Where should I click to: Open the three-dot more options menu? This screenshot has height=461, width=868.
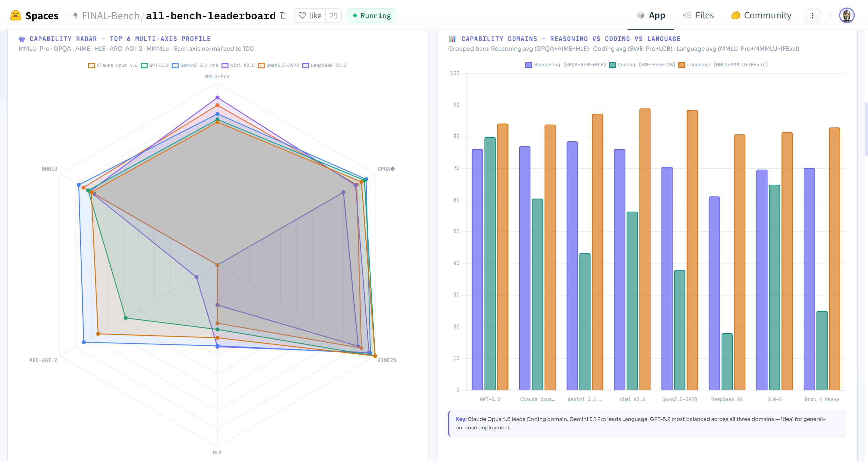pos(812,15)
